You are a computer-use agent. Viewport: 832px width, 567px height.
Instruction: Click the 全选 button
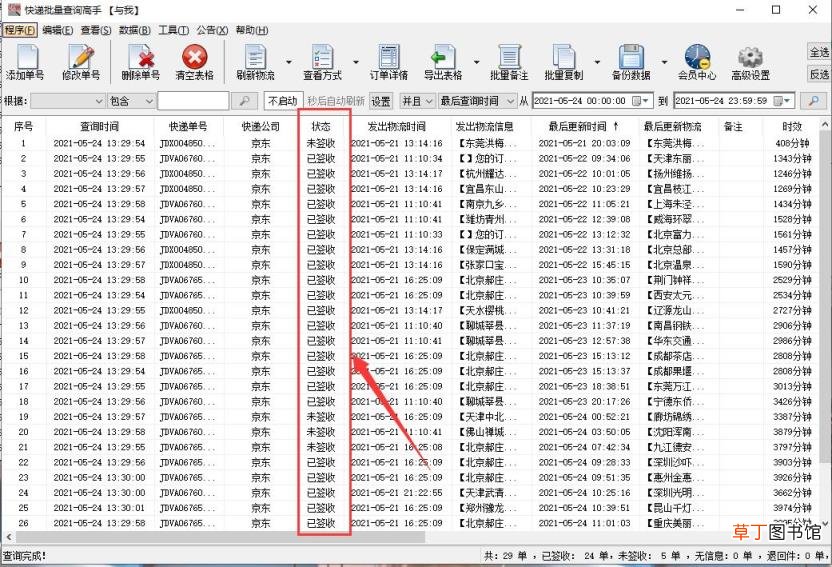tap(819, 52)
